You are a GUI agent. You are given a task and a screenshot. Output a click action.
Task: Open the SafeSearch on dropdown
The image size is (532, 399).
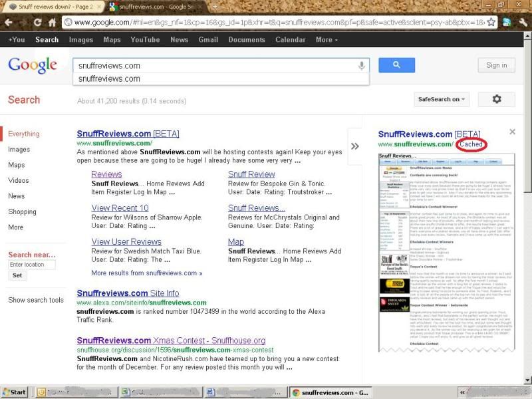tap(442, 99)
